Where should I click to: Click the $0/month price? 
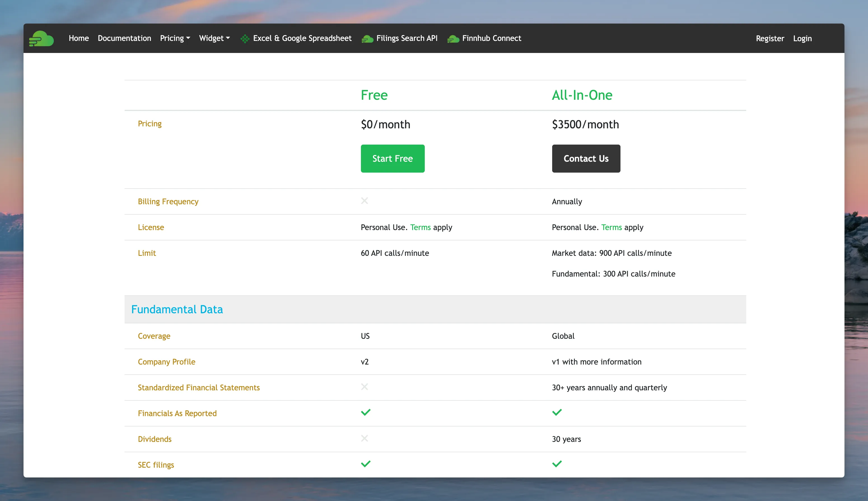click(x=385, y=125)
